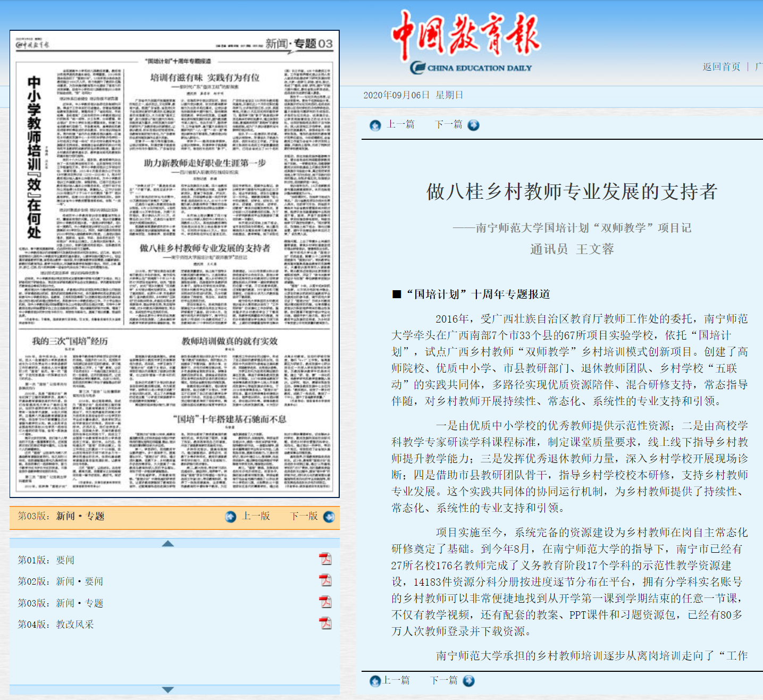Image resolution: width=763 pixels, height=700 pixels.
Task: Download PDF of 第03版 新闻·专题
Action: click(x=325, y=602)
